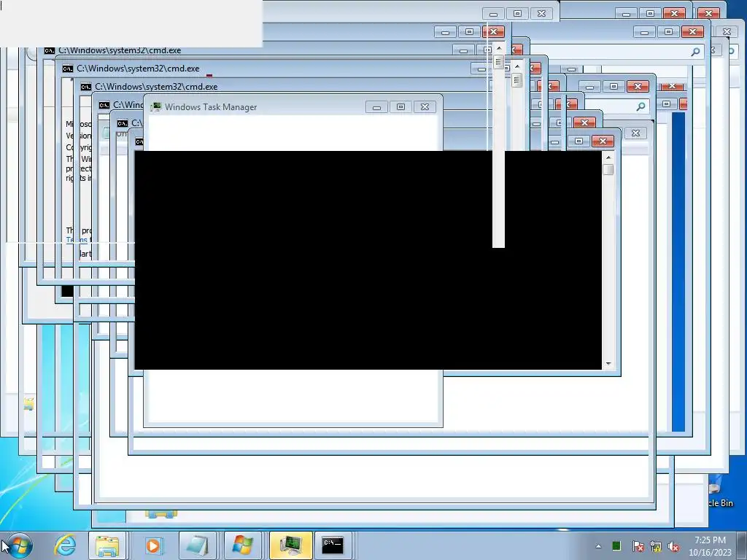Click scroll-up arrow of the black console

(608, 157)
